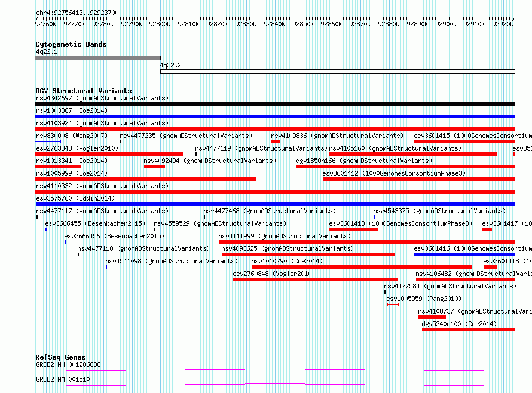The height and width of the screenshot is (393, 532).
Task: Select the blue esv3601416 variant bar
Action: click(x=464, y=254)
